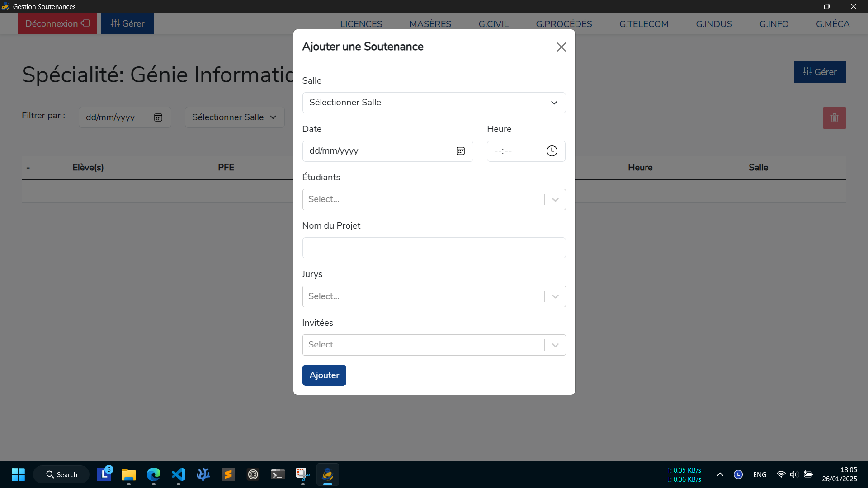Click the blue L app icon with badge
Screen dimensions: 868x488
tap(104, 474)
